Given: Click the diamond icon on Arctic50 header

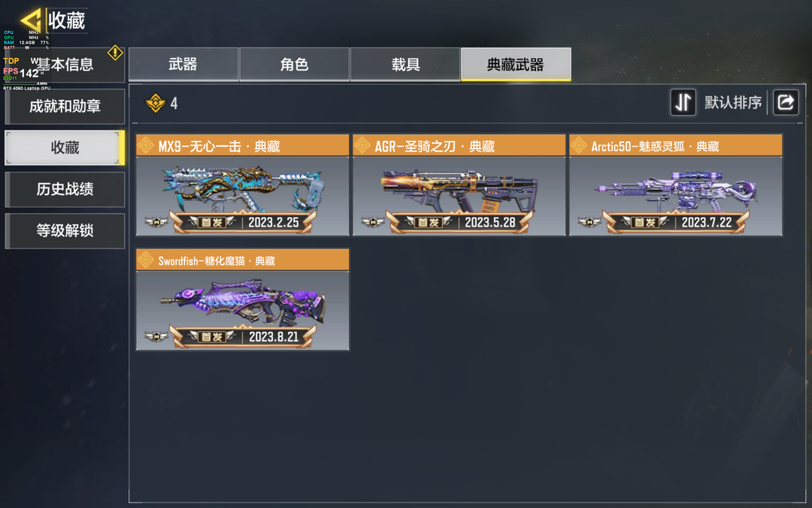Looking at the screenshot, I should pos(579,146).
